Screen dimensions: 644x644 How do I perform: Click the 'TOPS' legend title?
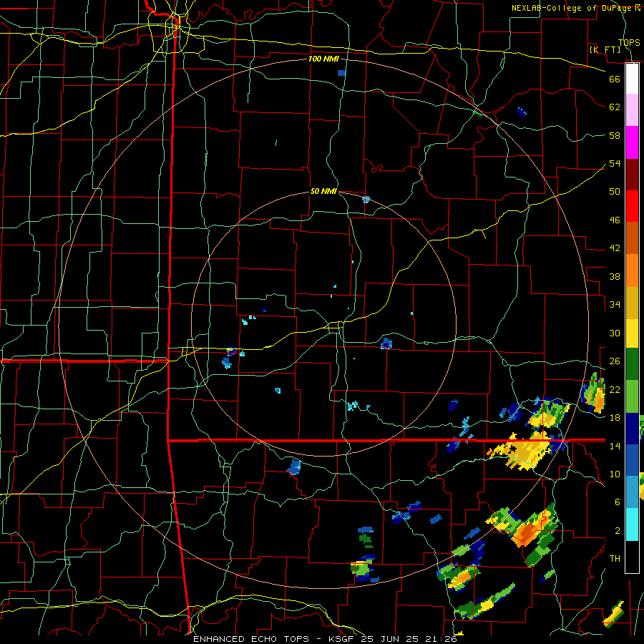click(629, 43)
